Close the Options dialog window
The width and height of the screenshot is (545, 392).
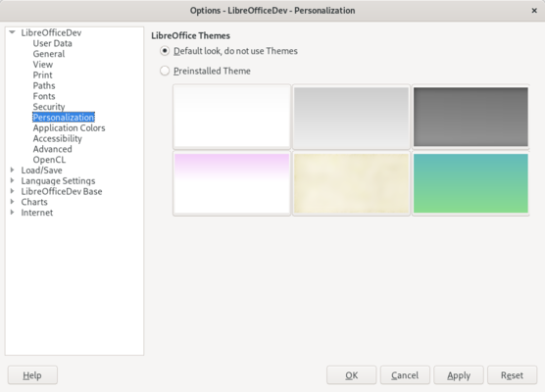click(x=534, y=11)
